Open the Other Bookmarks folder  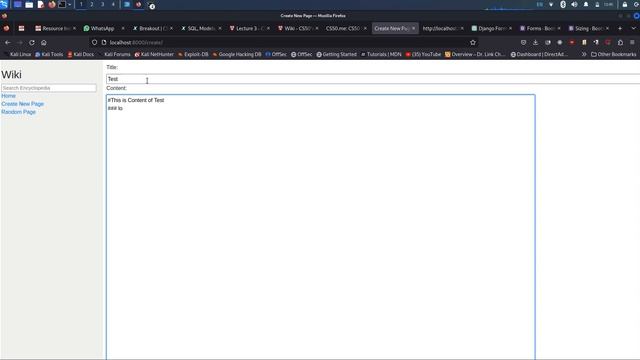click(x=613, y=54)
